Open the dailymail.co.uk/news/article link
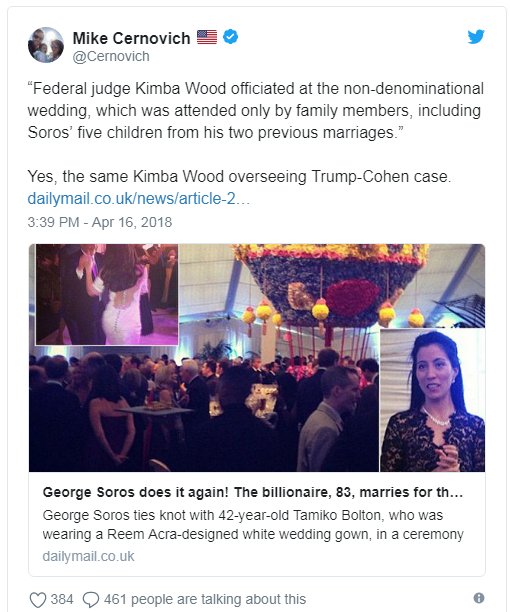The image size is (510, 612). coord(139,199)
